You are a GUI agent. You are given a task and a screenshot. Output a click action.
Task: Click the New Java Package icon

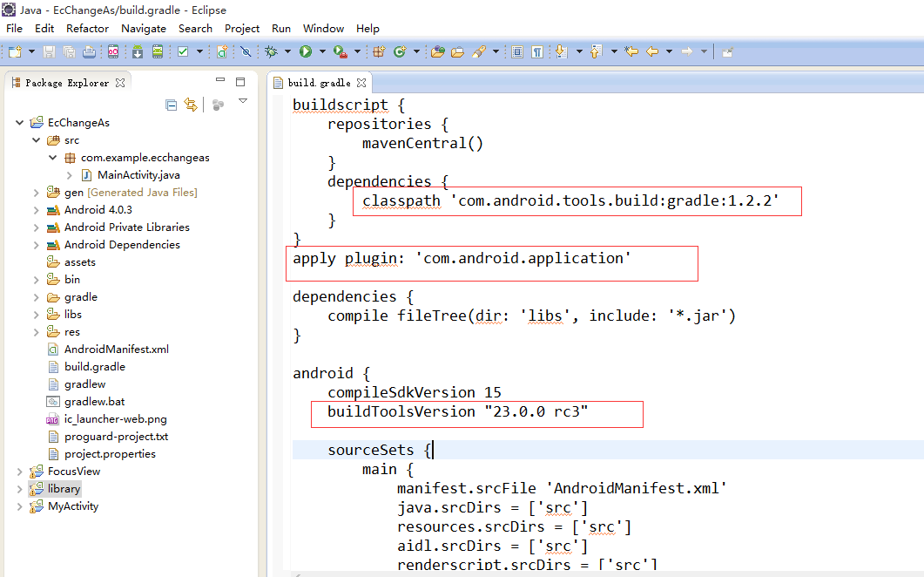(x=379, y=52)
